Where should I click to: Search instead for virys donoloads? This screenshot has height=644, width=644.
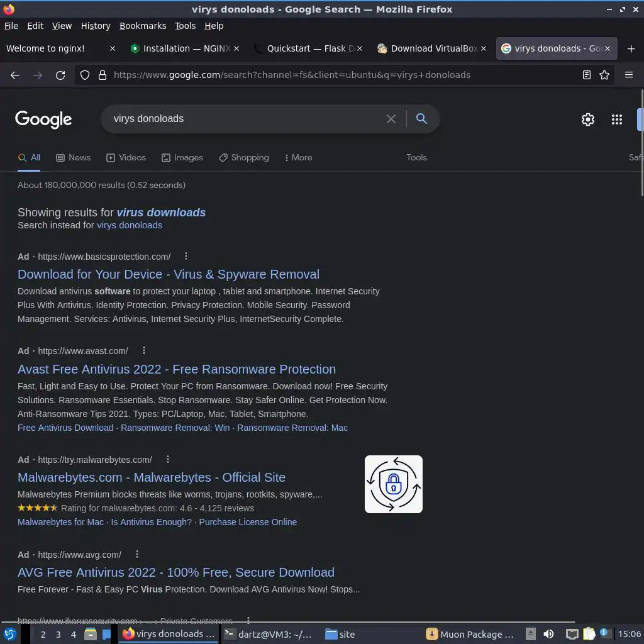click(x=130, y=225)
